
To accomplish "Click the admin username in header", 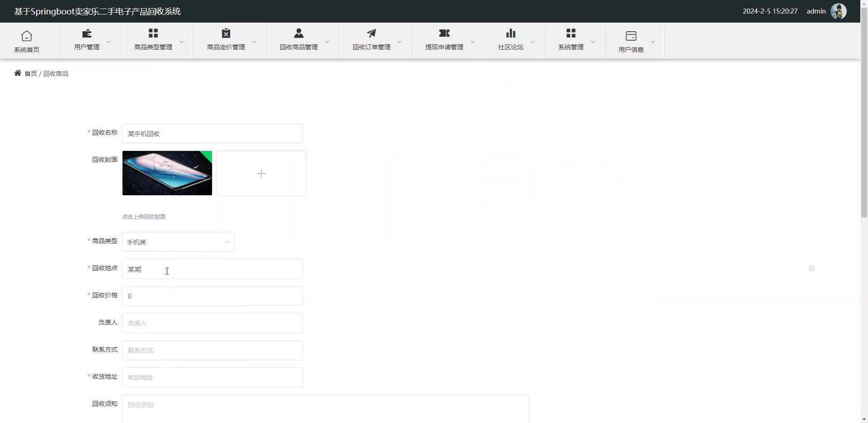I will pos(816,11).
